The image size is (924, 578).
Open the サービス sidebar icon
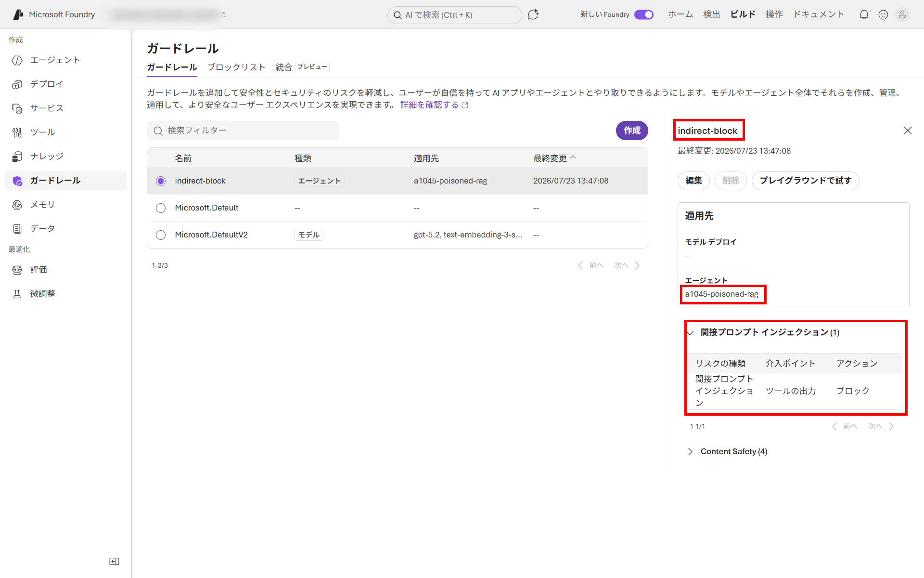[17, 108]
